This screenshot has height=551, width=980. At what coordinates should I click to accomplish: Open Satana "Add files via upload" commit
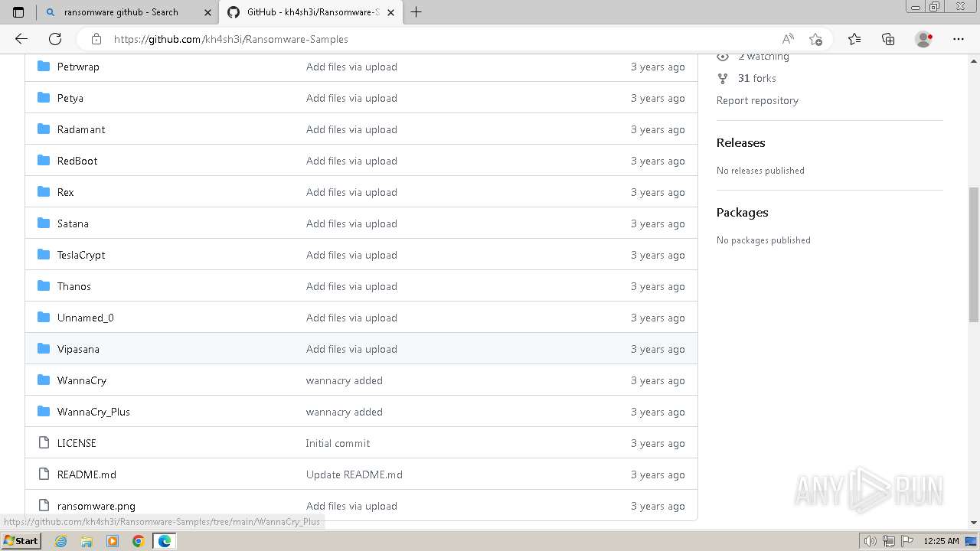coord(351,223)
